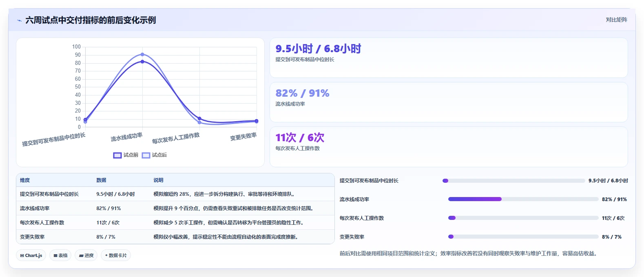Screen dimensions: 644x277
Task: Click the 对比矩阵 label in the header
Action: click(x=616, y=20)
